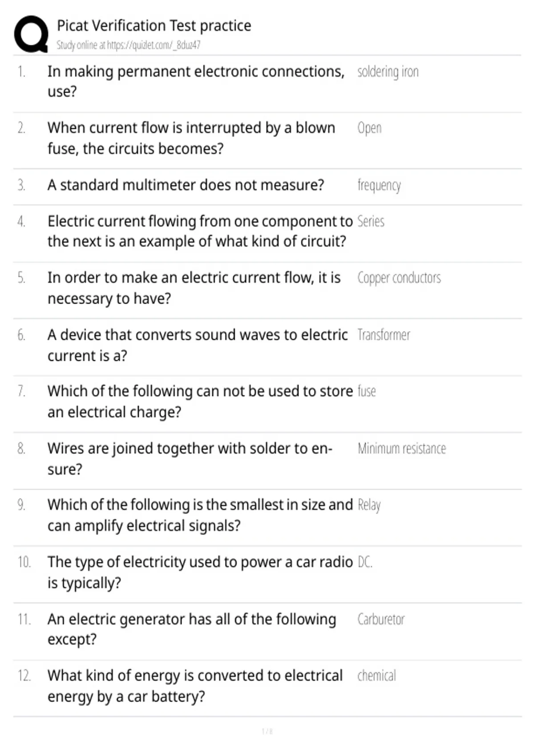534x756 pixels.
Task: Click the answer 'soldering iron'
Action: 388,72
